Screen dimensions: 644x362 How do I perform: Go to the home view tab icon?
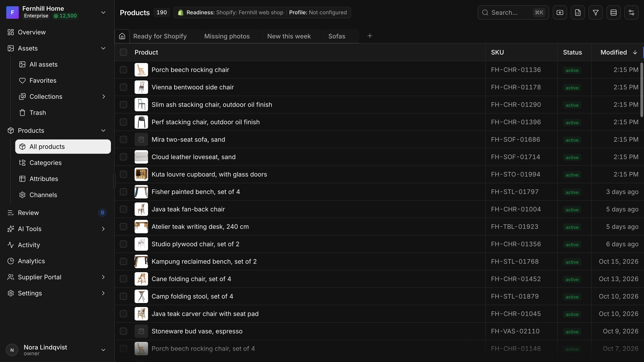point(122,36)
